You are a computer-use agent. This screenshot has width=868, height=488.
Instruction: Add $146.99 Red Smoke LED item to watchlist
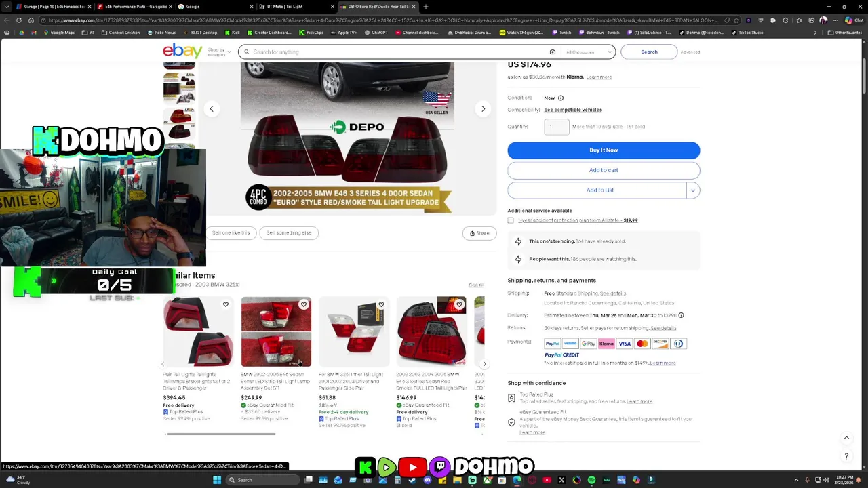click(459, 304)
